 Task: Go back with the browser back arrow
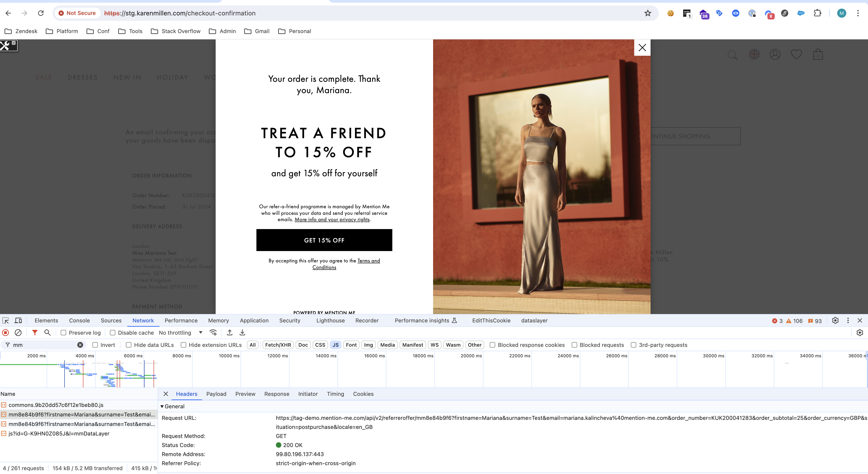coord(8,13)
